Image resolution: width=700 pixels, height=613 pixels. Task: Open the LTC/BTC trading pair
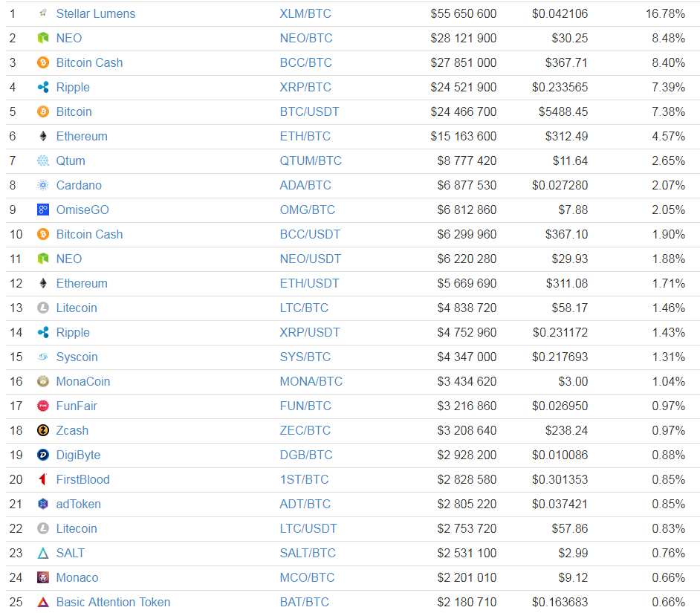click(x=304, y=308)
